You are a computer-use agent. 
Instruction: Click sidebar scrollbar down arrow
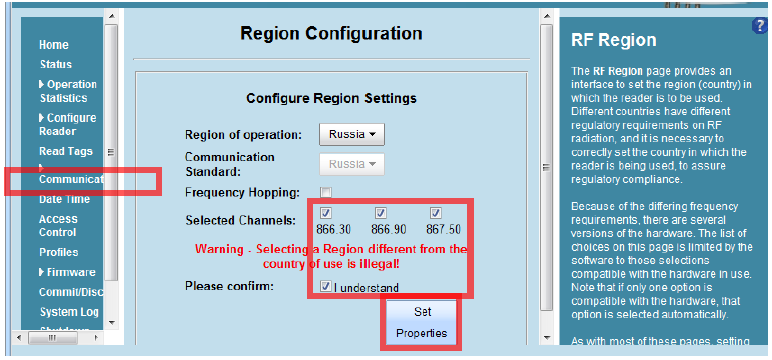pyautogui.click(x=111, y=323)
